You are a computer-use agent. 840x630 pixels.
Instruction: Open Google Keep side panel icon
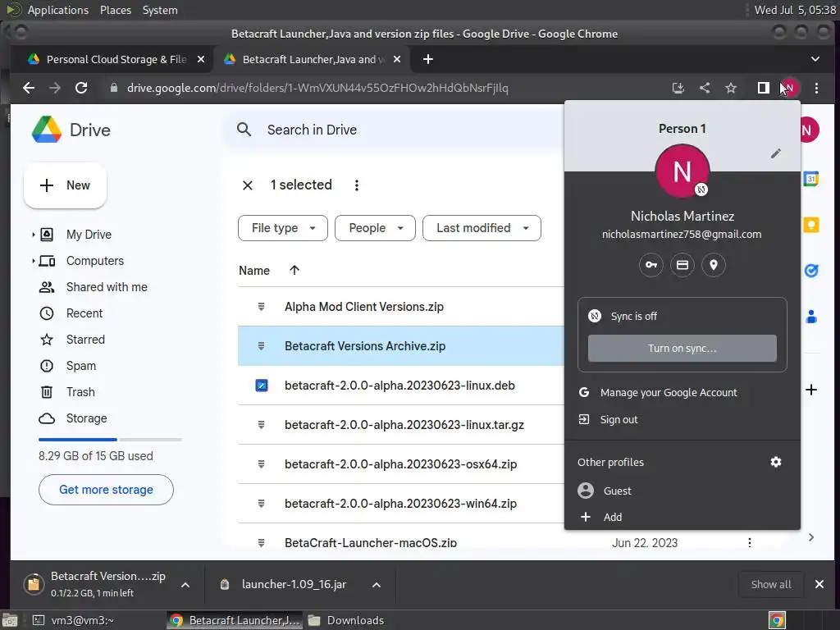click(811, 225)
